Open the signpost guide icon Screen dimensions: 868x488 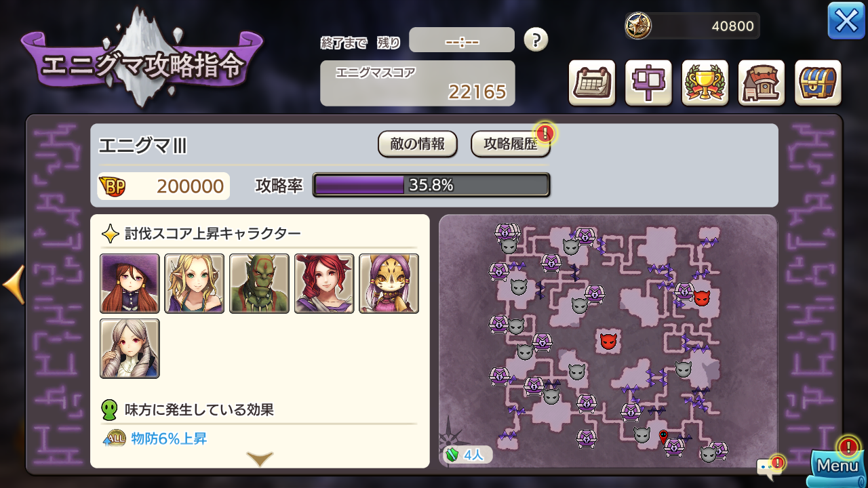648,83
